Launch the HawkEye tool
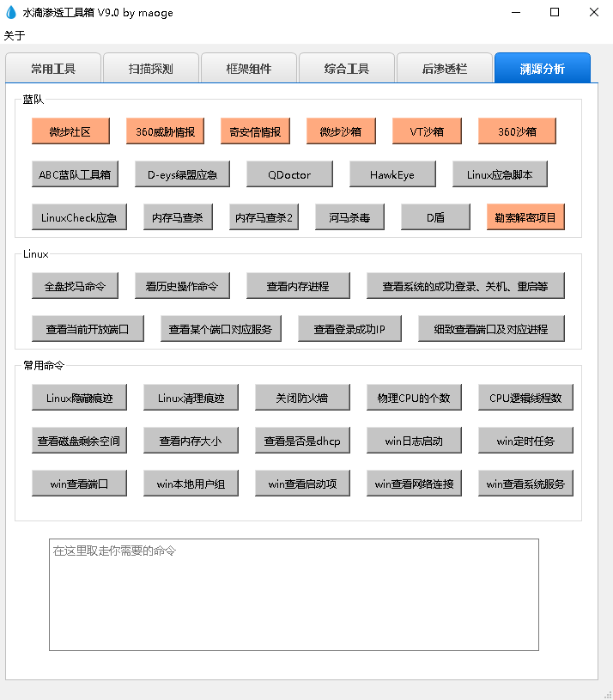Image resolution: width=613 pixels, height=700 pixels. click(x=392, y=174)
